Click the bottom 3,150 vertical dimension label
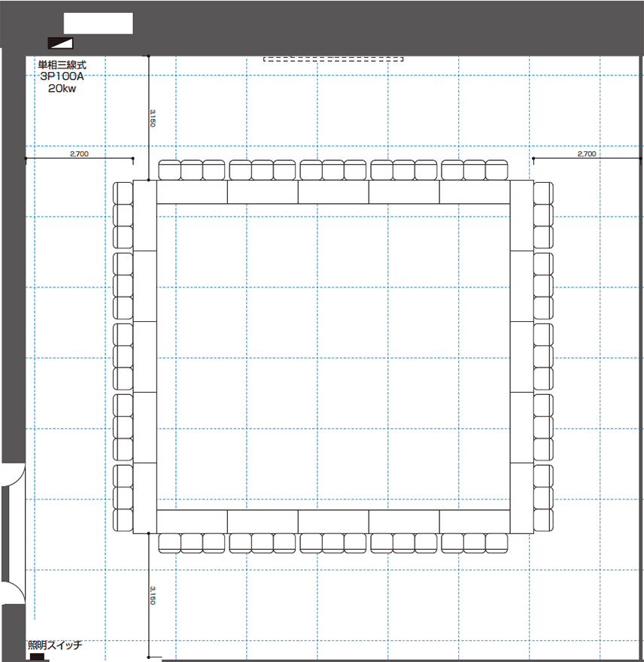This screenshot has width=644, height=662. point(152,595)
